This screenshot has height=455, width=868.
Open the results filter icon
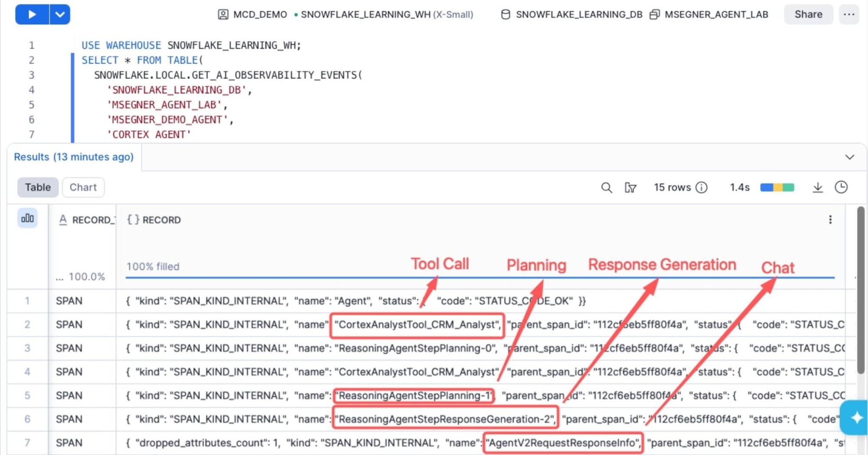(630, 187)
